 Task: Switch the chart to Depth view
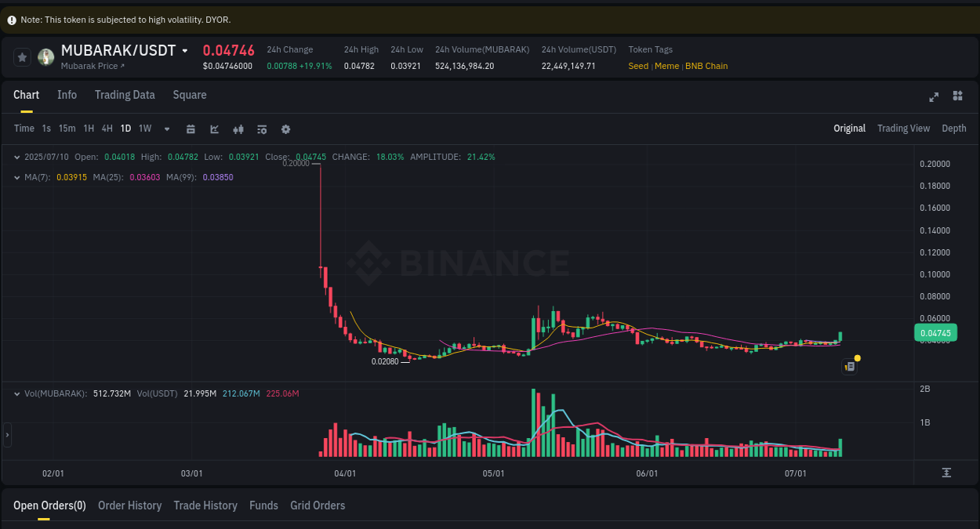[953, 128]
